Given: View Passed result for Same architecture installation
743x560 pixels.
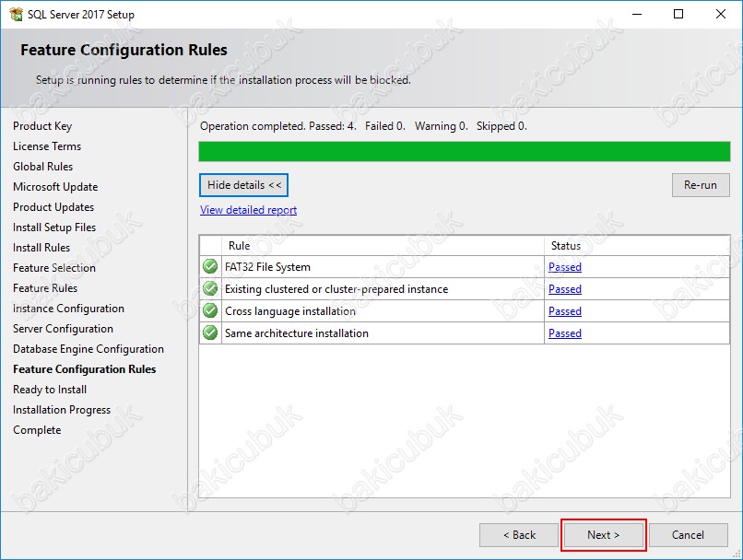Looking at the screenshot, I should pos(565,333).
